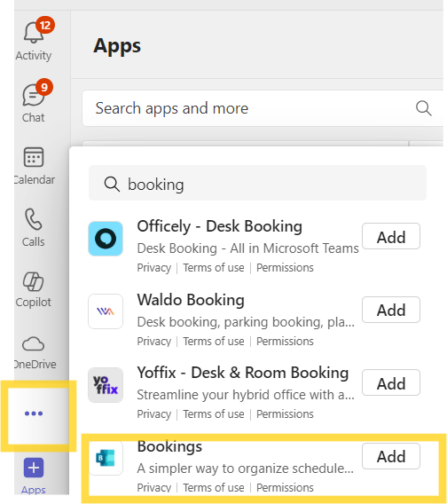447x504 pixels.
Task: Click the Bookings app logo
Action: pyautogui.click(x=106, y=458)
